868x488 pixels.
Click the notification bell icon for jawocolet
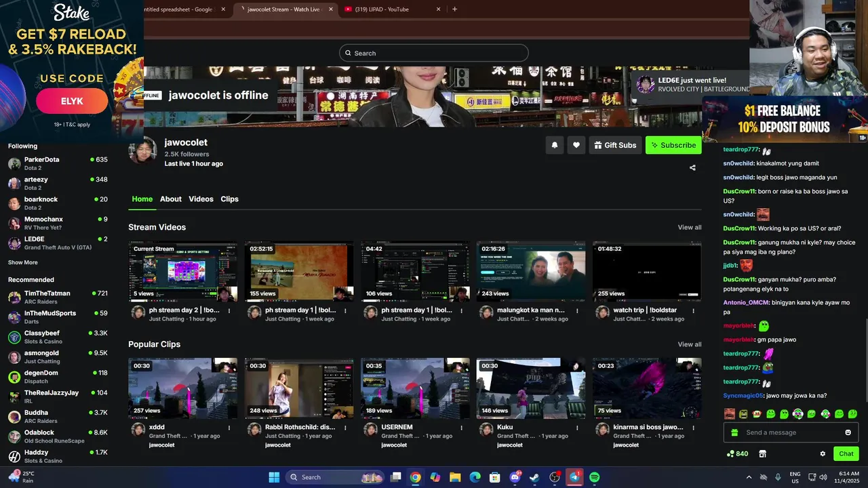pyautogui.click(x=555, y=145)
